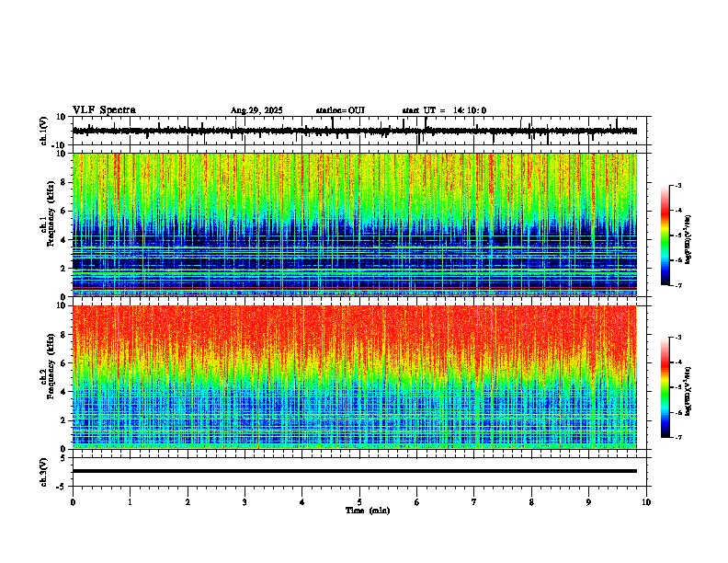This screenshot has width=728, height=563.
Task: Click time axis tick label "9"
Action: 588,502
